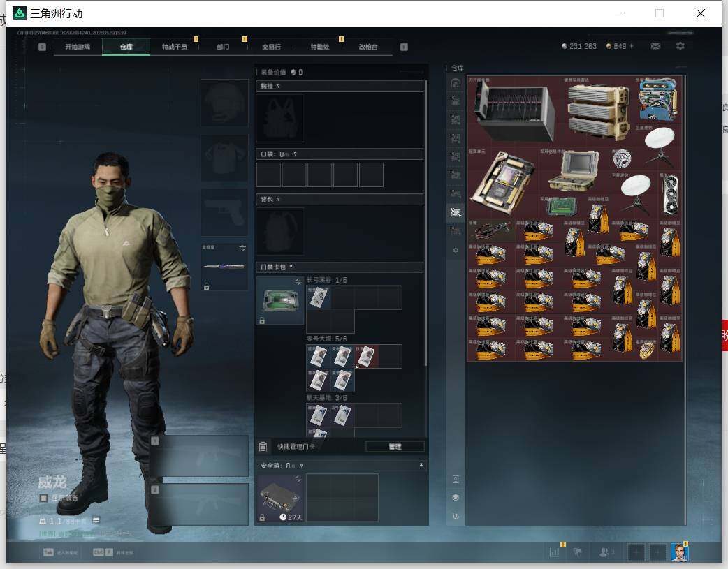Select the military laptop terminal item

point(574,171)
